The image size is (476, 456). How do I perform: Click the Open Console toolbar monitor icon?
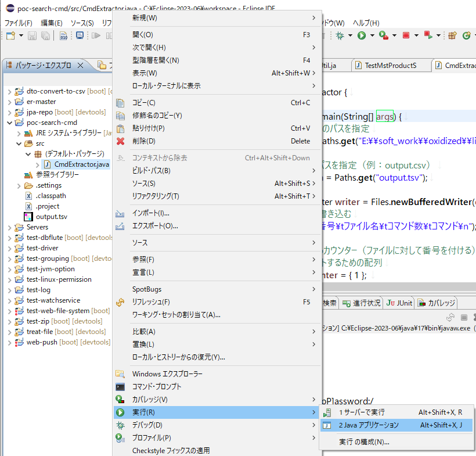tap(80, 35)
